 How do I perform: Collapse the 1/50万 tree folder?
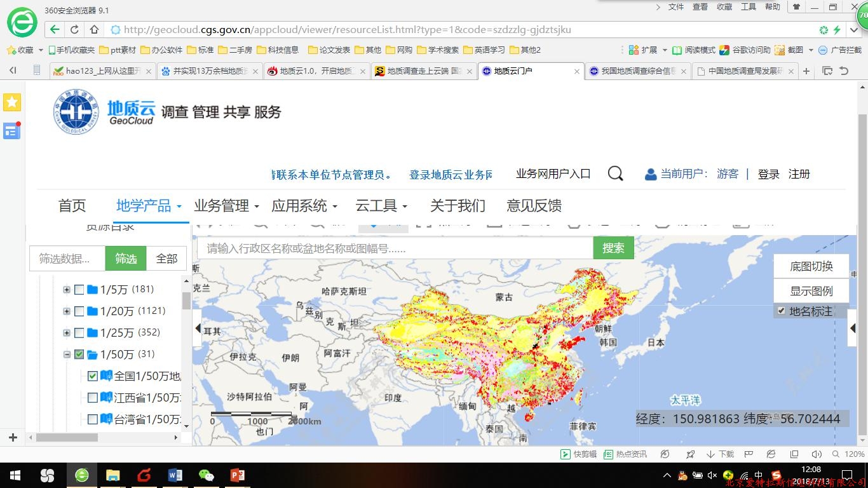pos(67,355)
